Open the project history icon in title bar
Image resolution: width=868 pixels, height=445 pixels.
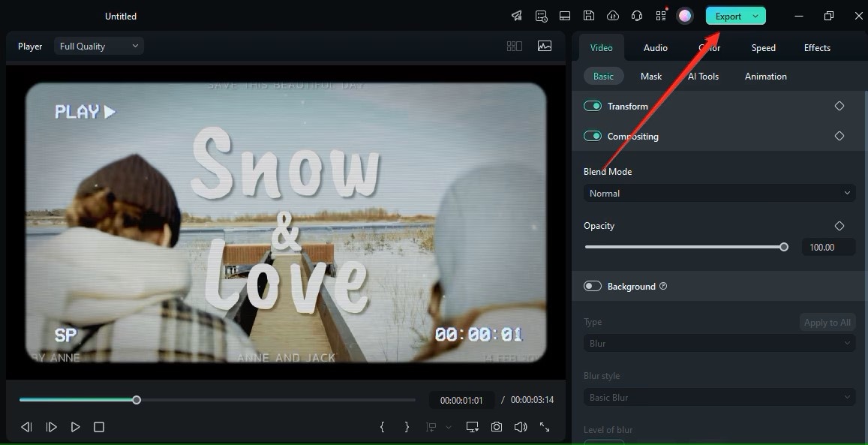pyautogui.click(x=541, y=16)
